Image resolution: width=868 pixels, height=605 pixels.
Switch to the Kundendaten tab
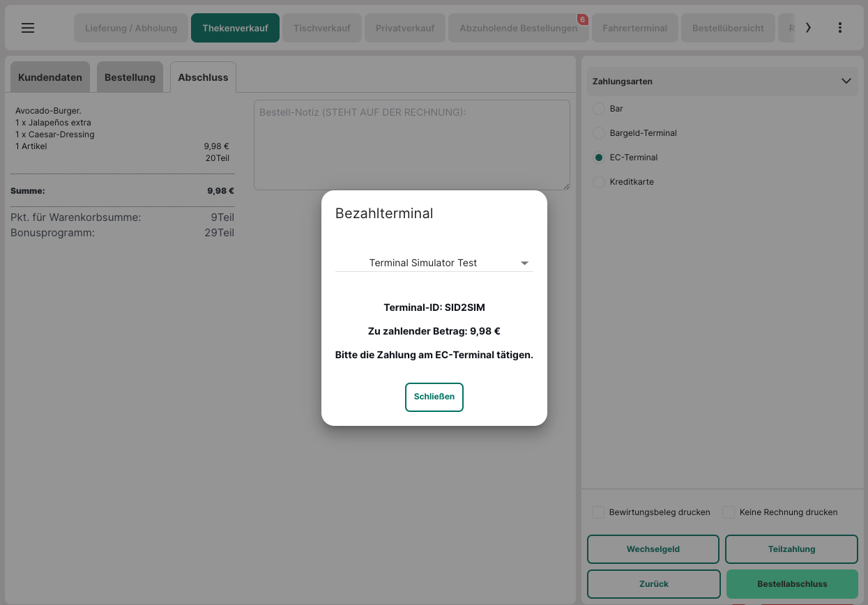coord(50,77)
